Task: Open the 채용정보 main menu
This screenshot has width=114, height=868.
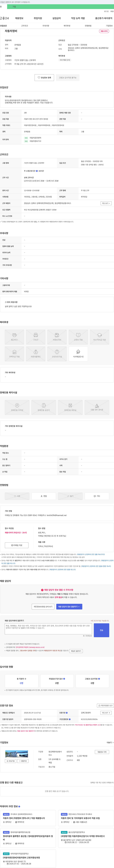Action: [19, 18]
